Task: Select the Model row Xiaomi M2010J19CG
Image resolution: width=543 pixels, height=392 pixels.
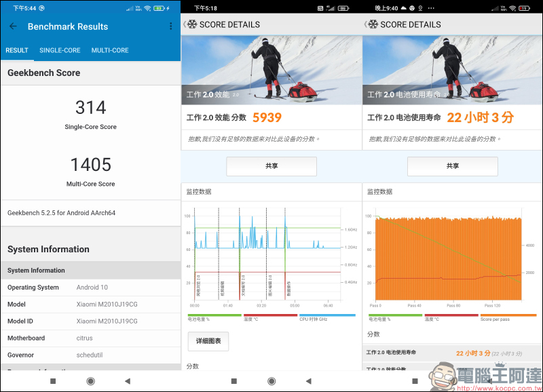Action: coord(91,305)
